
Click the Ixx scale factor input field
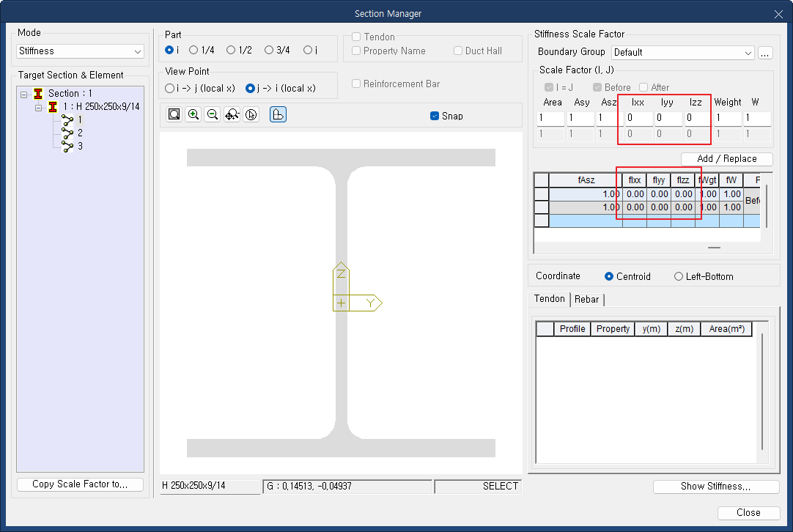click(639, 118)
